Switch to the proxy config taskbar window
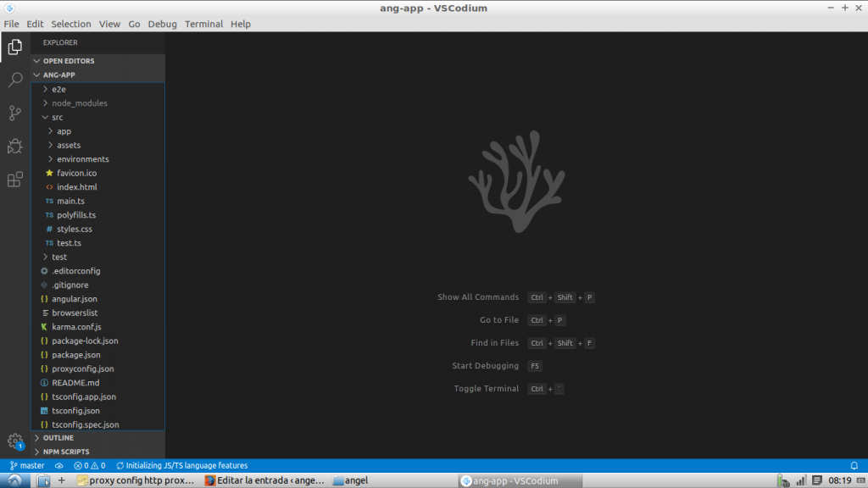This screenshot has height=488, width=868. pos(136,481)
